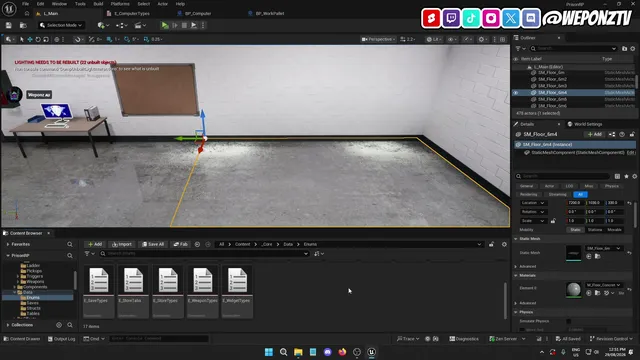Select SM_Floor_6m2 in the Outliner
640x360 pixels.
coord(552,79)
